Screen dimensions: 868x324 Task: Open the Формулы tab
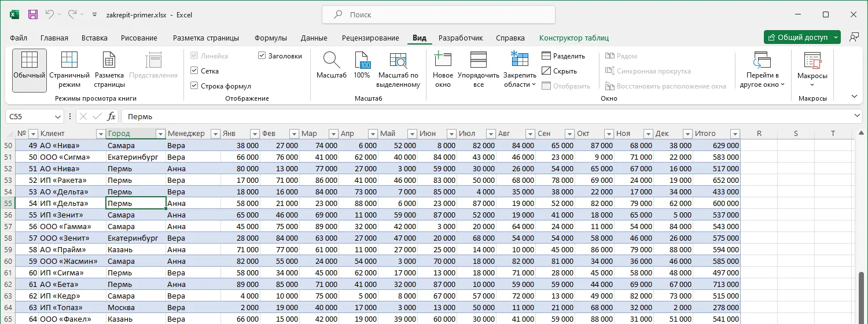point(271,38)
